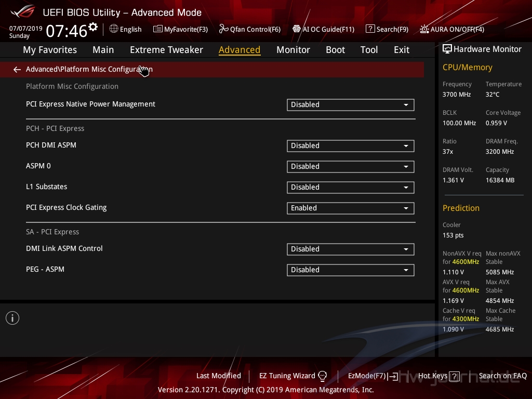Click the Hardware Monitor screen icon
Image resolution: width=532 pixels, height=399 pixels.
(447, 49)
